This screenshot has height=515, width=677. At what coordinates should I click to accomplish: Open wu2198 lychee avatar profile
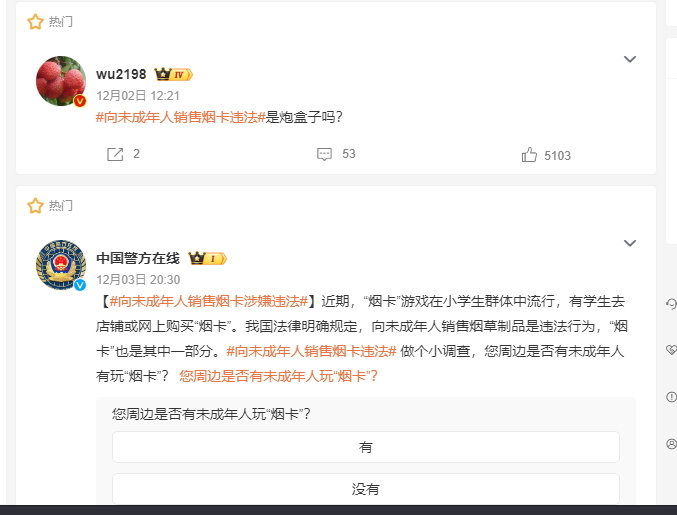click(61, 81)
